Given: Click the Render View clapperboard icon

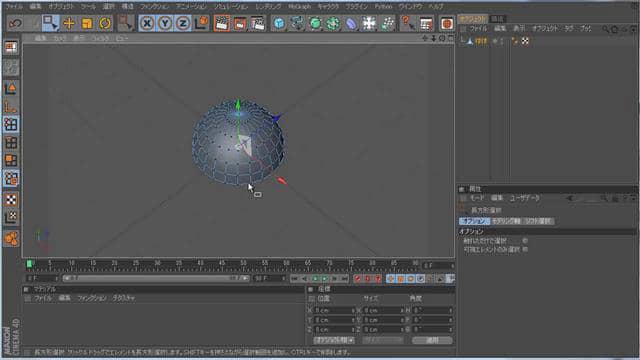Looking at the screenshot, I should tap(222, 23).
